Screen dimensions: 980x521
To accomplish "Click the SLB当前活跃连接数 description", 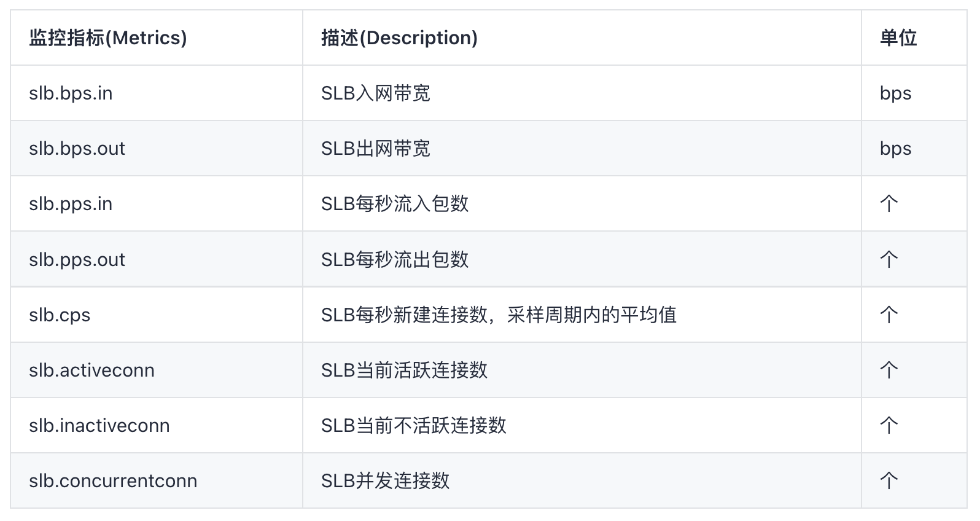I will (x=404, y=370).
